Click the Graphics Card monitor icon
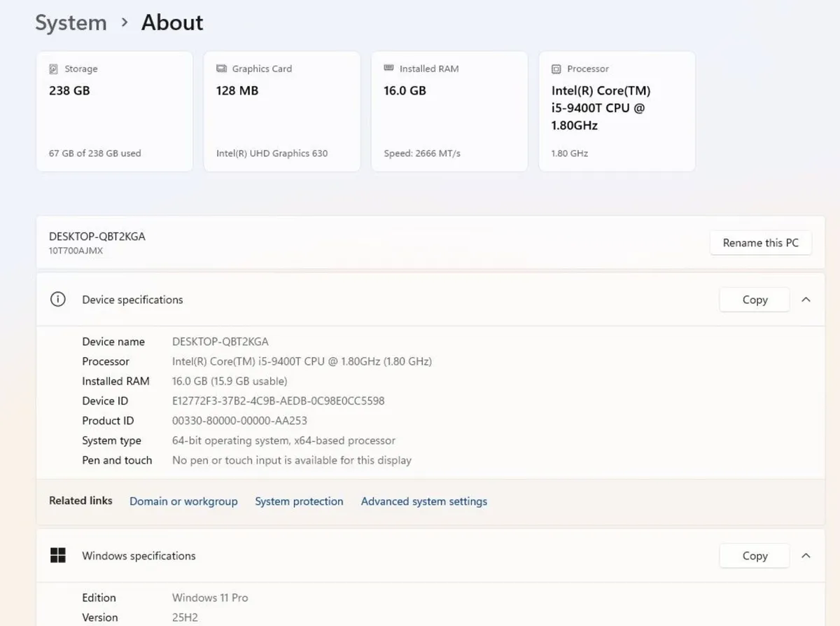 221,69
